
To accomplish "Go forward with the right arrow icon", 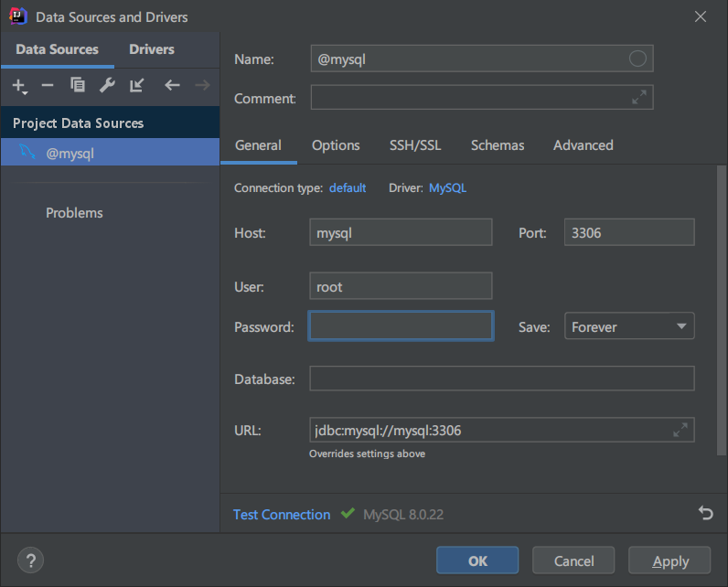I will coord(202,85).
